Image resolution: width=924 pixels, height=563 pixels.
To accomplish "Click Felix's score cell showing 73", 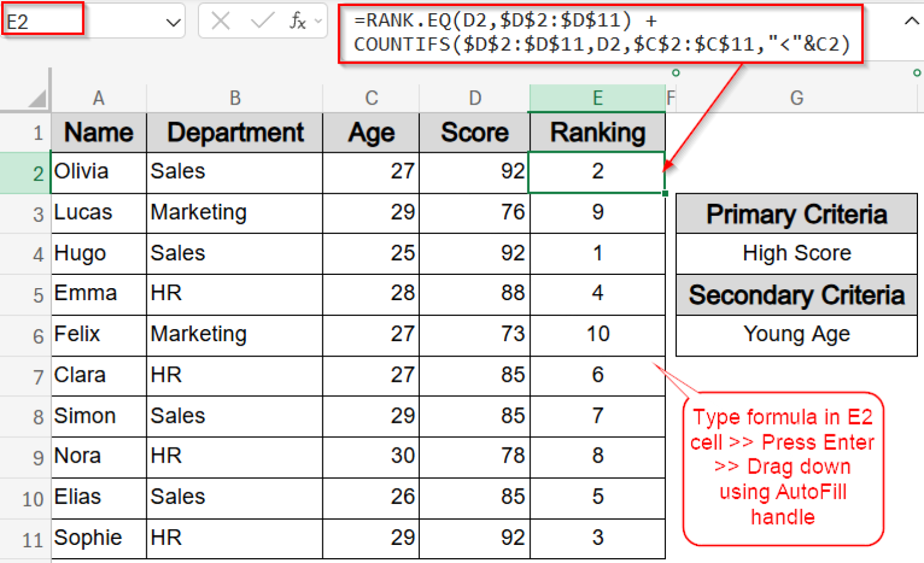I will (x=475, y=335).
